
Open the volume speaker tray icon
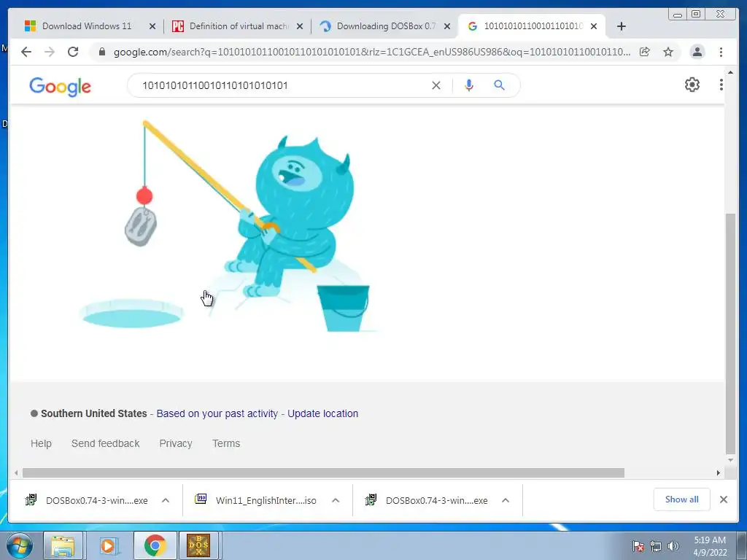pos(673,546)
